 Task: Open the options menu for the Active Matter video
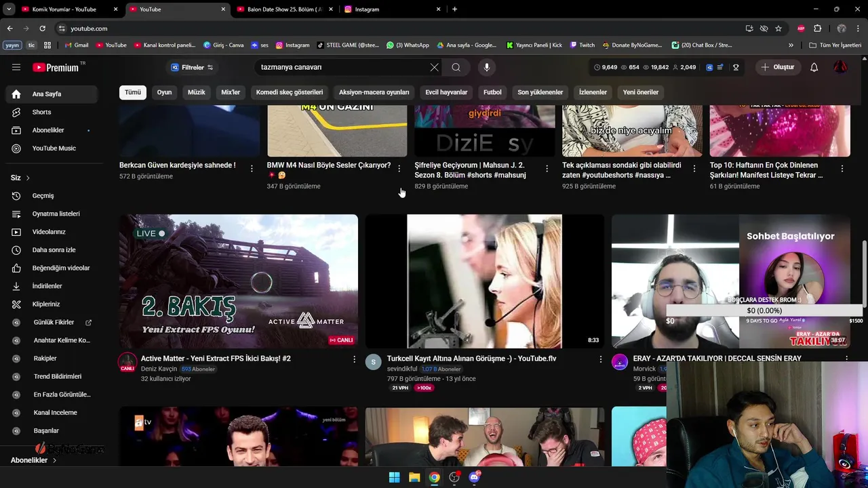point(353,359)
